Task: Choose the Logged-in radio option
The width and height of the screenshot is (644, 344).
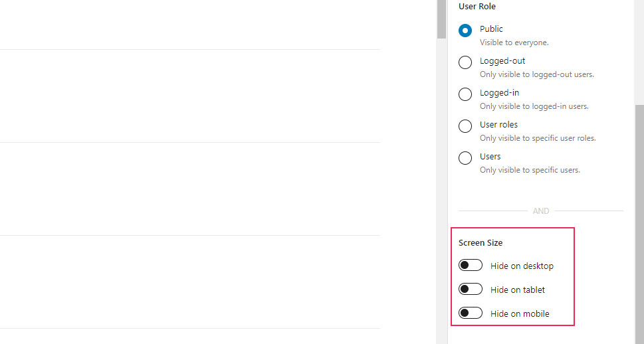Action: pos(465,94)
